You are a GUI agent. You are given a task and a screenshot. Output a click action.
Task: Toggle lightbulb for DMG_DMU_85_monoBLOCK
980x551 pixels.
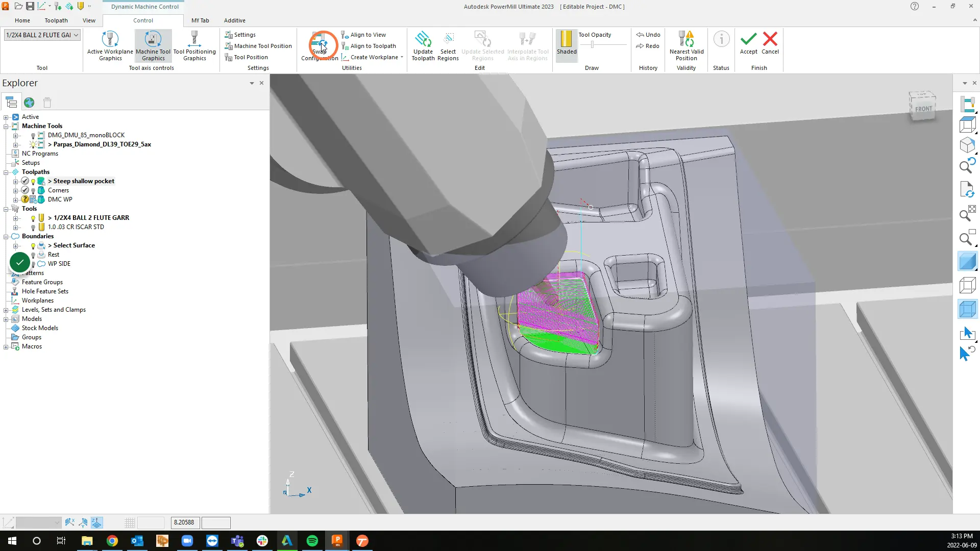(x=33, y=136)
